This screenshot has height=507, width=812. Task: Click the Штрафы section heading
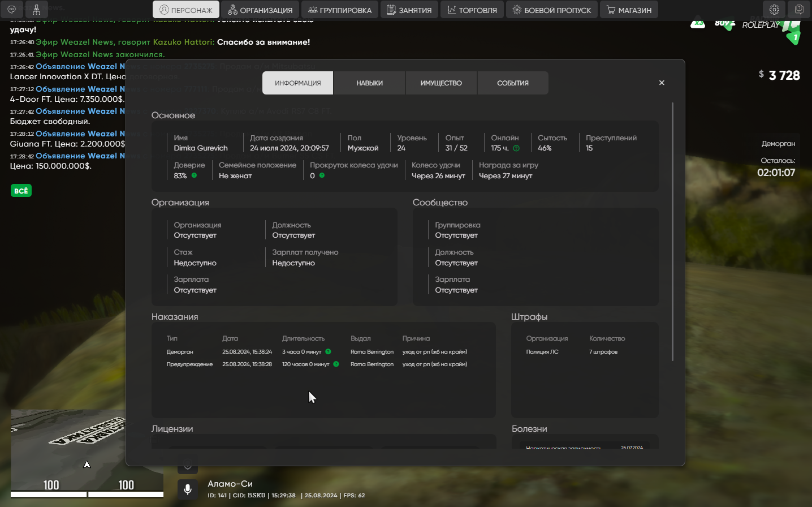529,317
